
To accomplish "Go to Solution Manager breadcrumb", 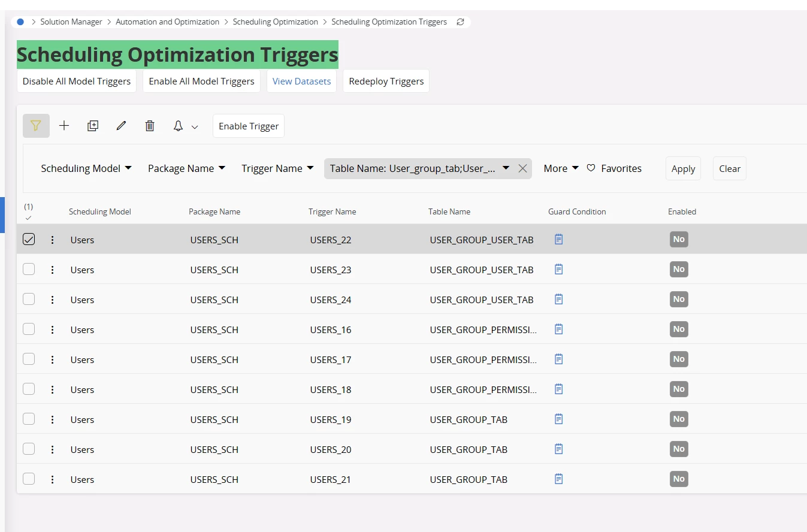I will pyautogui.click(x=71, y=22).
